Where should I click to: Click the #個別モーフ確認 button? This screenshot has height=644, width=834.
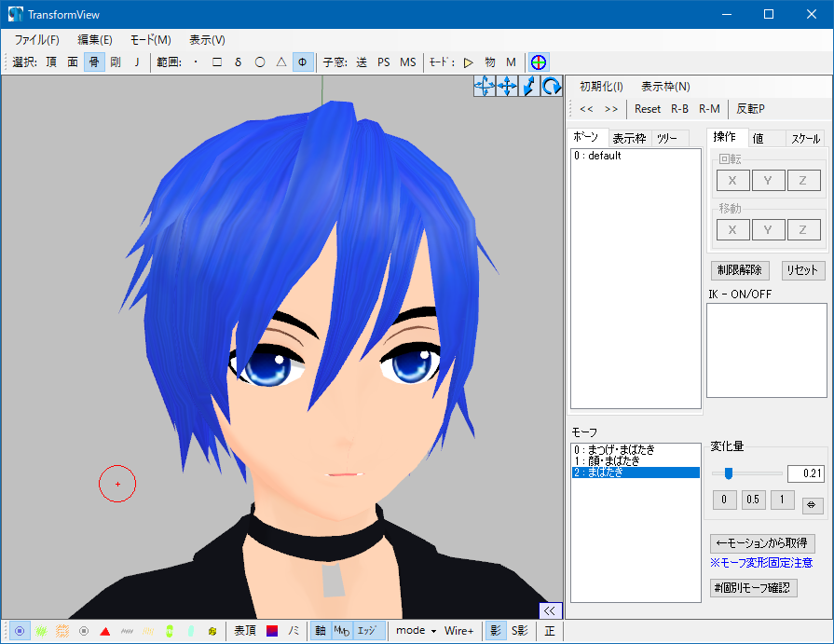point(753,588)
